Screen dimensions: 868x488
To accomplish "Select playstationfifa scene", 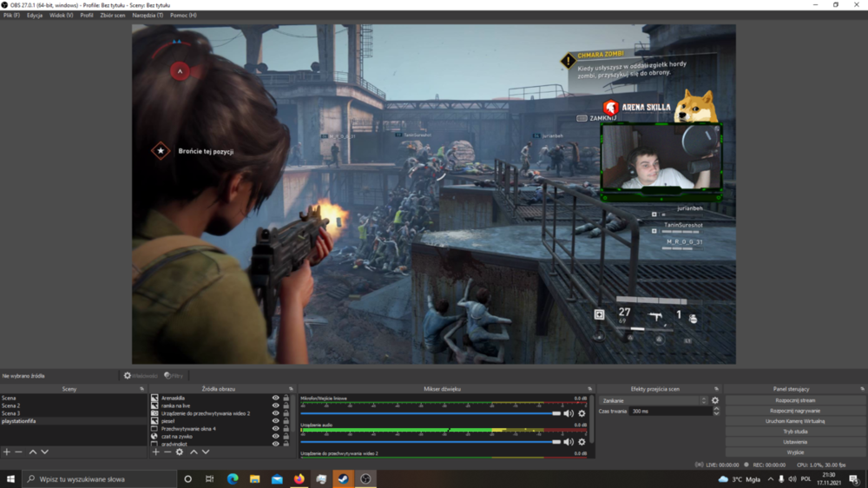I will click(73, 421).
